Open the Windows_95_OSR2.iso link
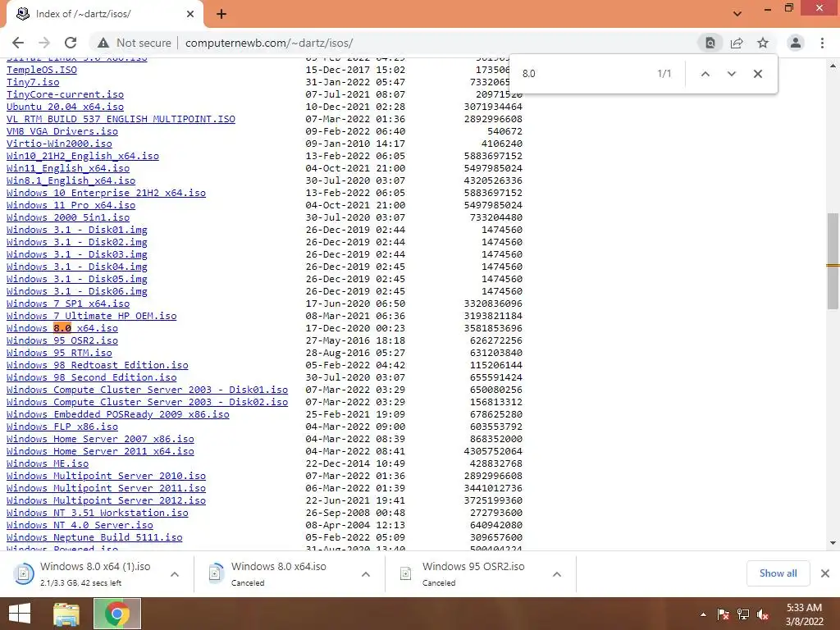Screen dimensions: 840x630 coord(62,340)
